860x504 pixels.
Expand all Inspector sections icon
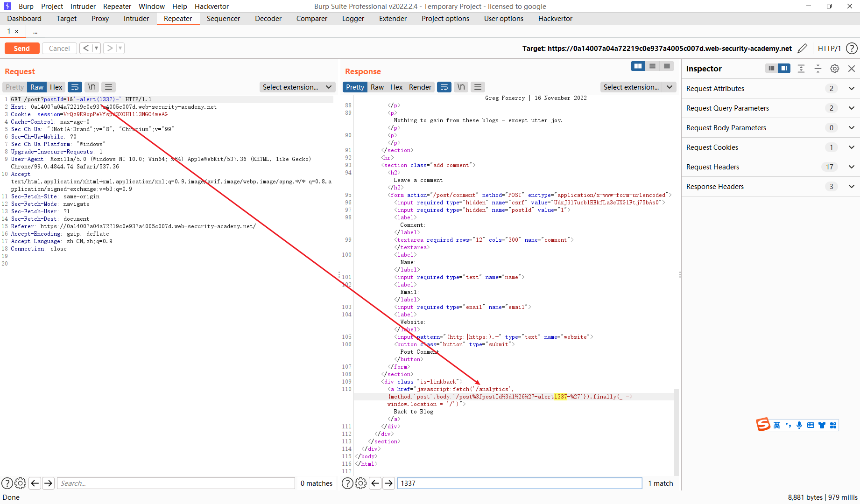[x=801, y=69]
